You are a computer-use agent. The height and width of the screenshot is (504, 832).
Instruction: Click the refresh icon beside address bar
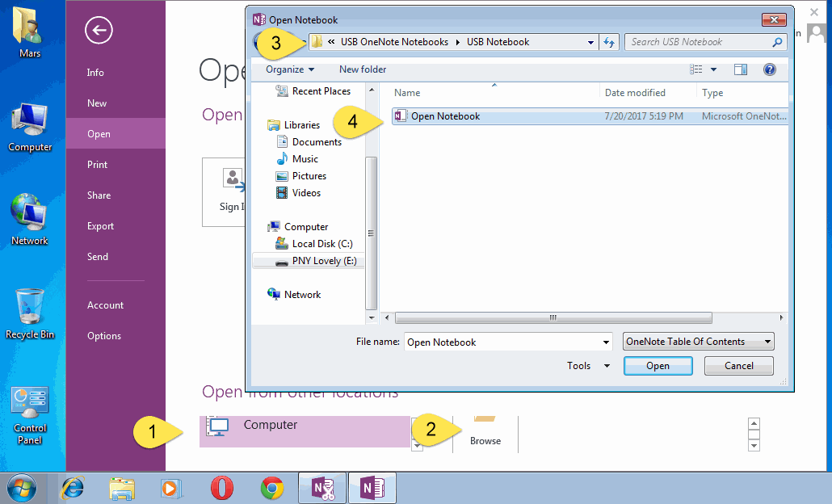(609, 42)
